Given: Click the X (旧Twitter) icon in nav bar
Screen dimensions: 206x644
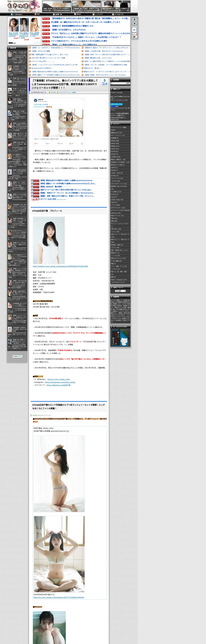Looking at the screenshot, I should coord(12,14).
